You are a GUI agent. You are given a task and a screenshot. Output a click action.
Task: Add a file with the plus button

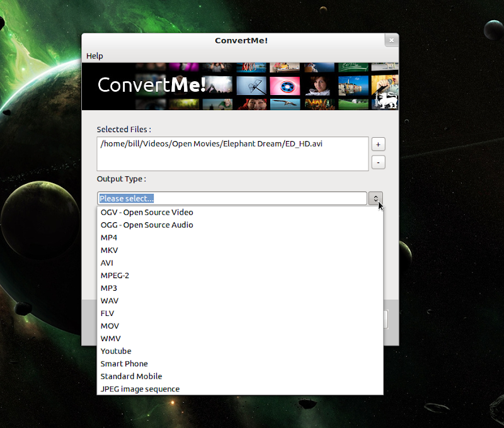(x=378, y=145)
